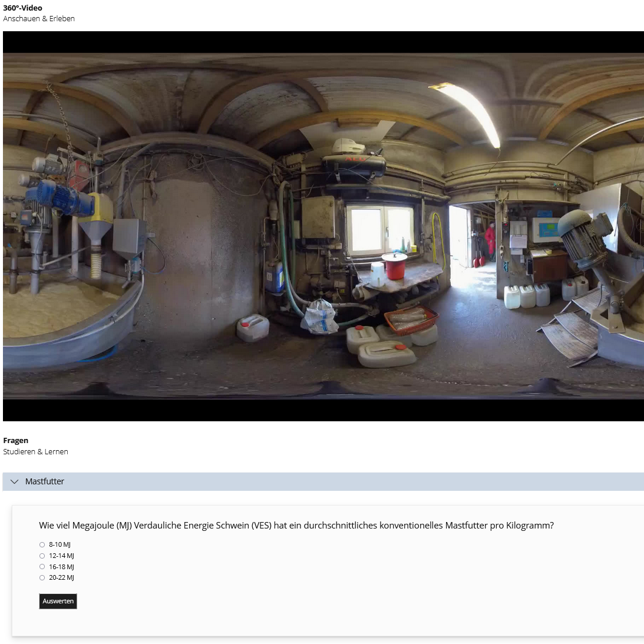
Task: Mark 20-22 MJ as the answer
Action: pos(42,578)
